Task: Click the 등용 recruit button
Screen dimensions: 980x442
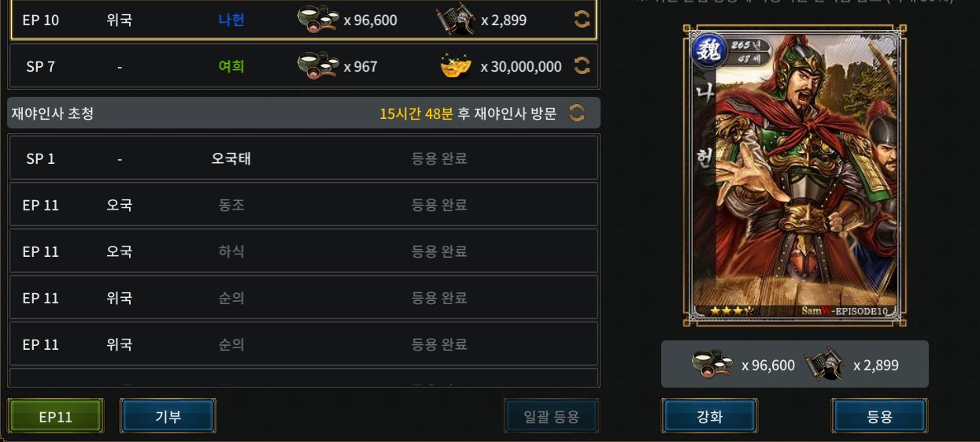Action: point(879,417)
